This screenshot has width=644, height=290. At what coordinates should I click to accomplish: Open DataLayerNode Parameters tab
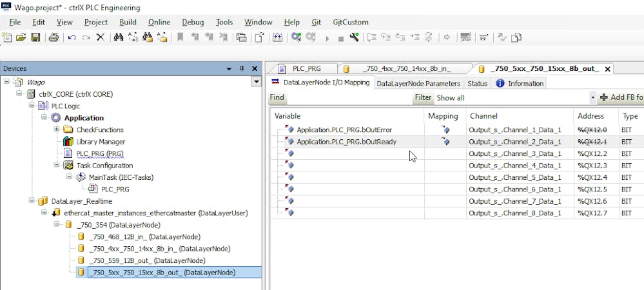click(x=418, y=83)
